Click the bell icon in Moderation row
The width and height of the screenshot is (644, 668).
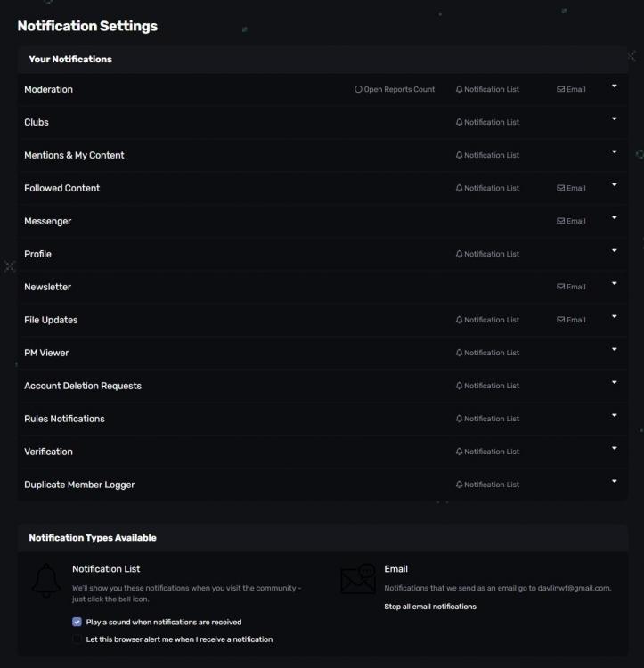click(459, 90)
